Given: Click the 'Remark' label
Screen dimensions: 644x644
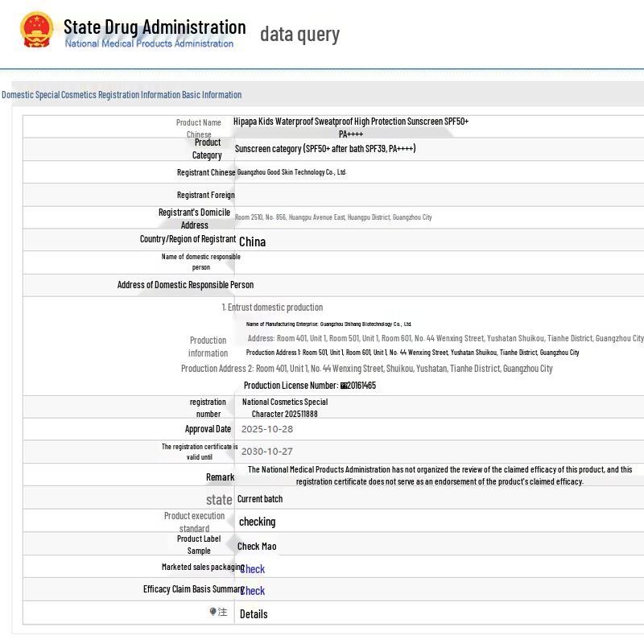Looking at the screenshot, I should click(220, 477).
